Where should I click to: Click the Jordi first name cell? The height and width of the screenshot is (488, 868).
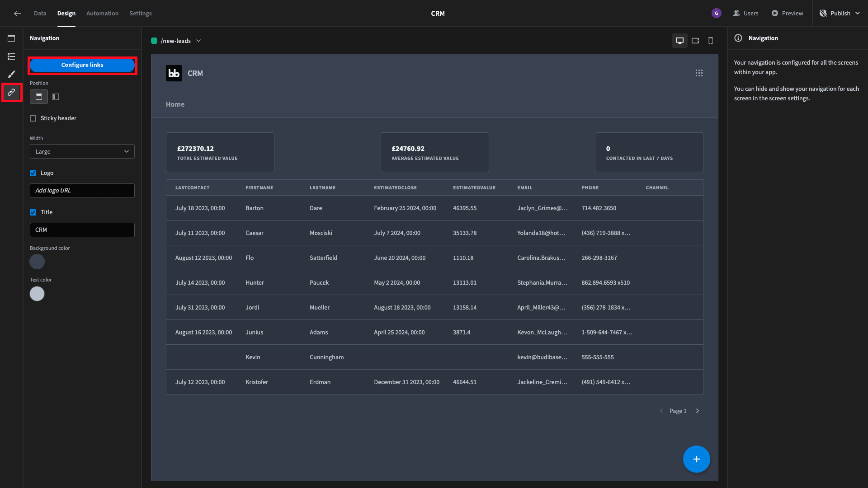[x=252, y=308]
